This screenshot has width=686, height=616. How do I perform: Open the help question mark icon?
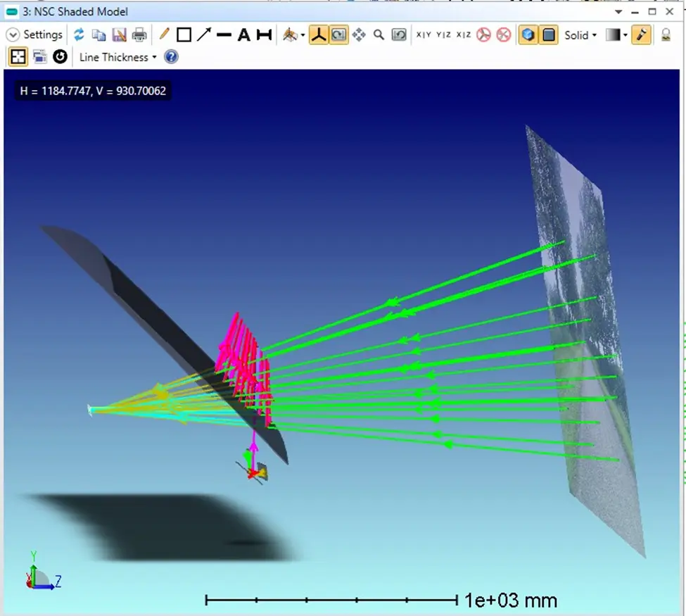point(171,57)
